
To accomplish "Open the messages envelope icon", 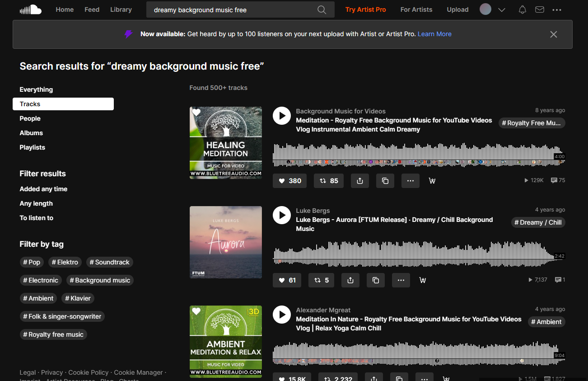I will click(540, 9).
